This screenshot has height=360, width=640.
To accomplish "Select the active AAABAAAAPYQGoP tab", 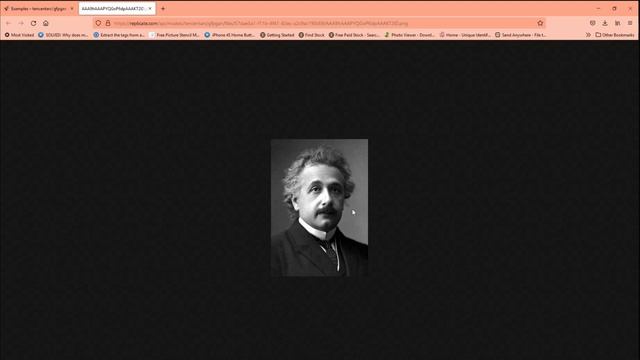I will click(117, 9).
